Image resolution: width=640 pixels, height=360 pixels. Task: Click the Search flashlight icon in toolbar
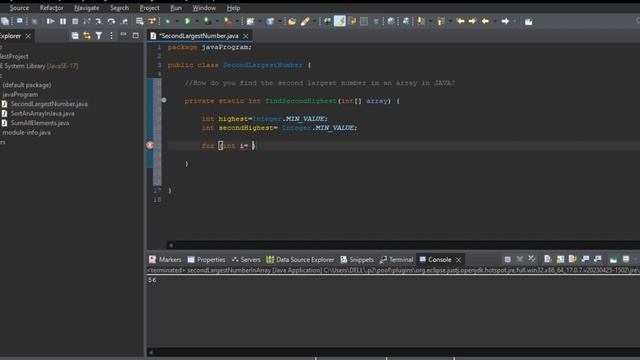(305, 21)
